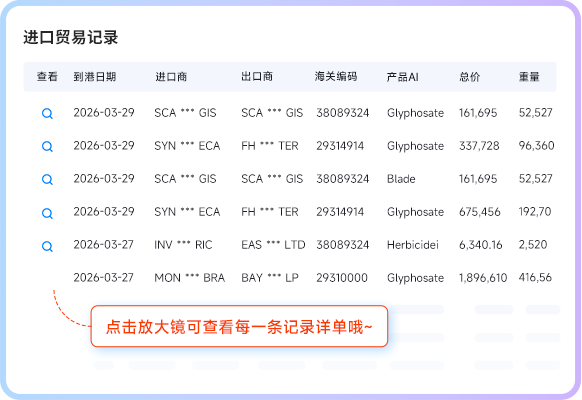Screen dimensions: 582x400
Task: Select FH *** TER in 96,360 row
Action: (270, 146)
